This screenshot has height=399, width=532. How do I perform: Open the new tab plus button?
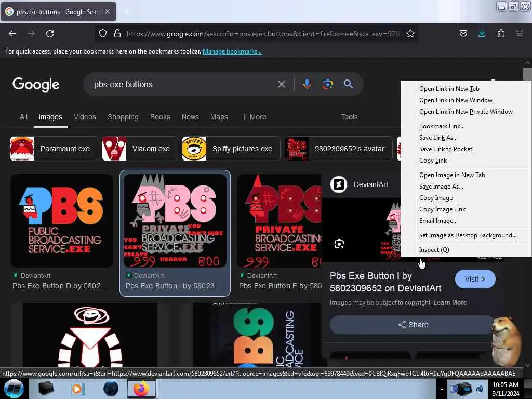coord(127,11)
